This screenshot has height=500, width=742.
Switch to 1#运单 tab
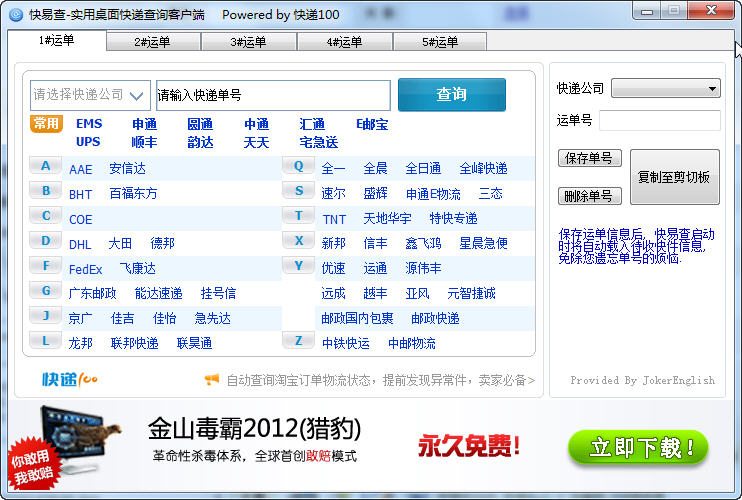pyautogui.click(x=56, y=41)
